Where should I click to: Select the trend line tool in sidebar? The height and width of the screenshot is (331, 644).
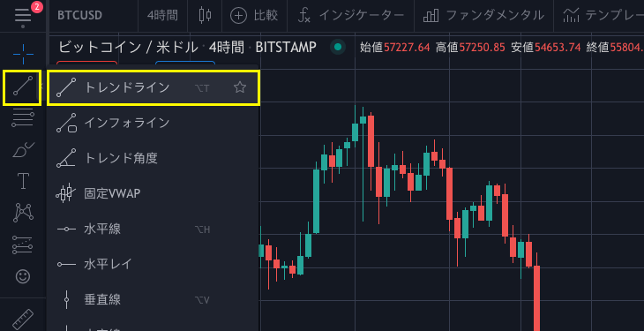coord(22,87)
